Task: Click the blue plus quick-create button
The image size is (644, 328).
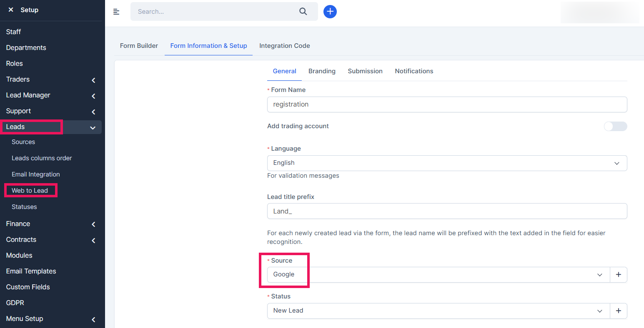Action: tap(330, 12)
